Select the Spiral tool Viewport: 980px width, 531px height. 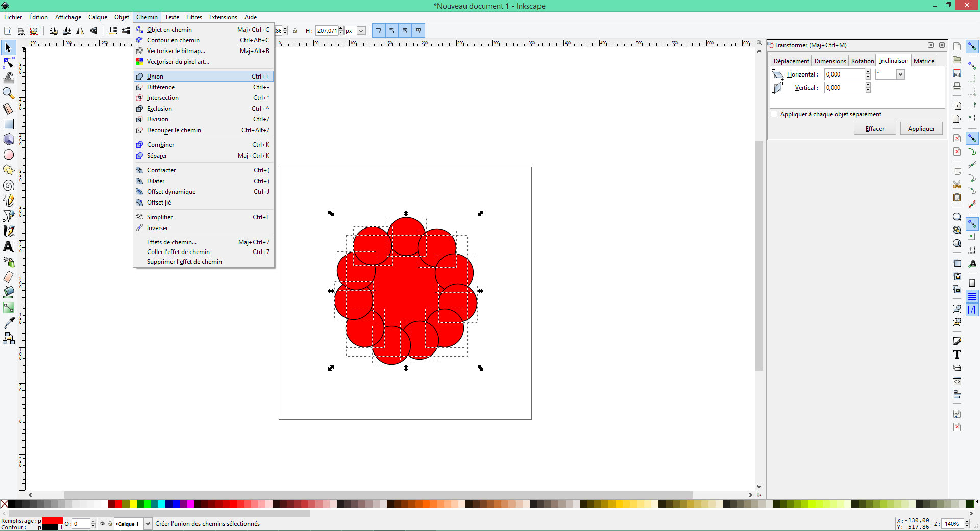[x=8, y=185]
